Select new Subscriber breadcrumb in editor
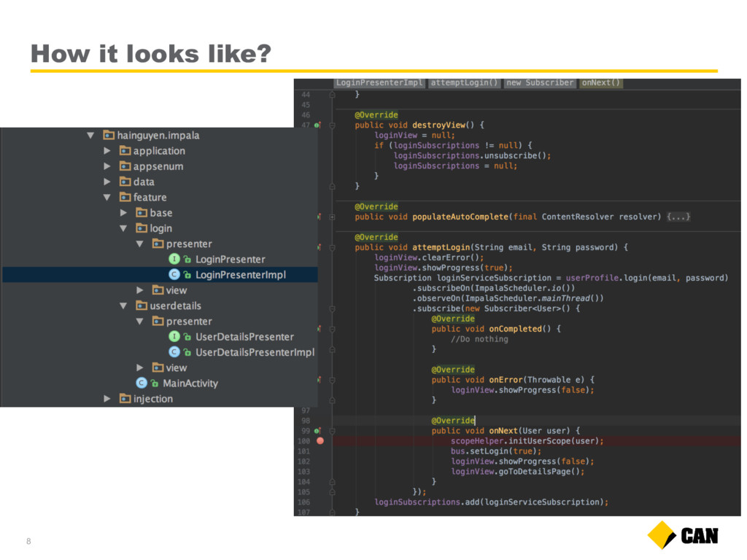The image size is (747, 560). pos(540,83)
